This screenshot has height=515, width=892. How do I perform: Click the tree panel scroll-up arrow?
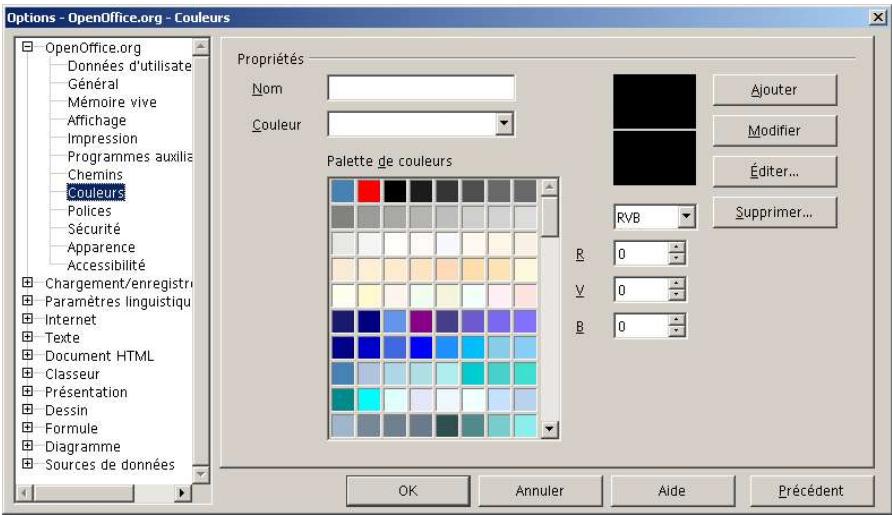tap(201, 47)
